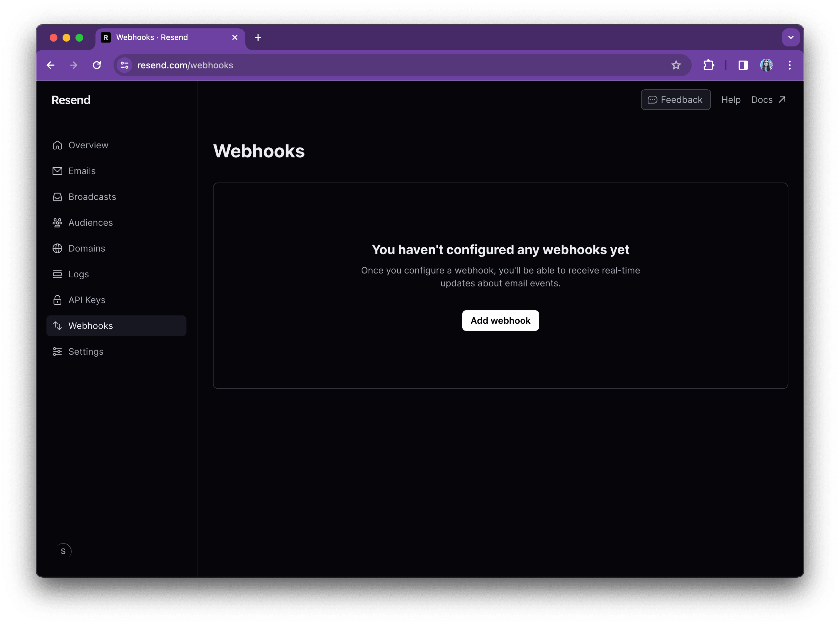
Task: Select the Domains globe icon
Action: tap(57, 248)
